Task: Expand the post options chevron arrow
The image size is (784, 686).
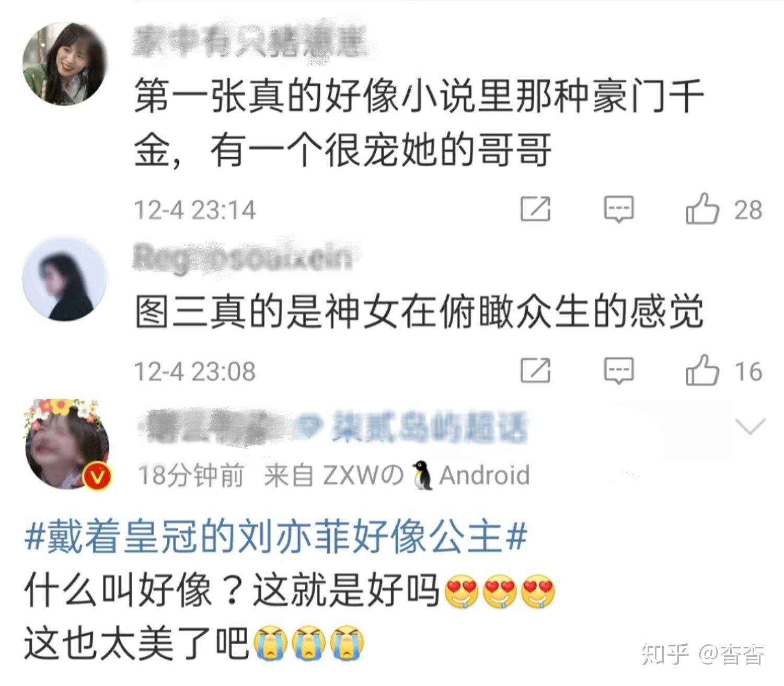Action: click(x=750, y=427)
